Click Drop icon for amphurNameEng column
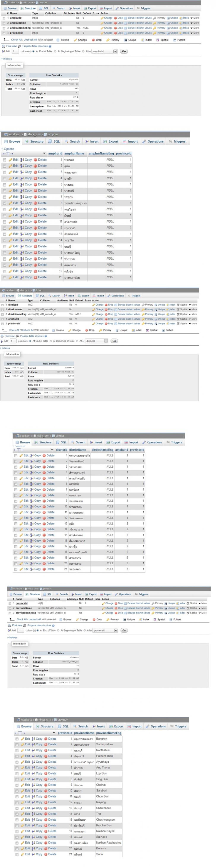The height and width of the screenshot is (868, 216). [115, 28]
